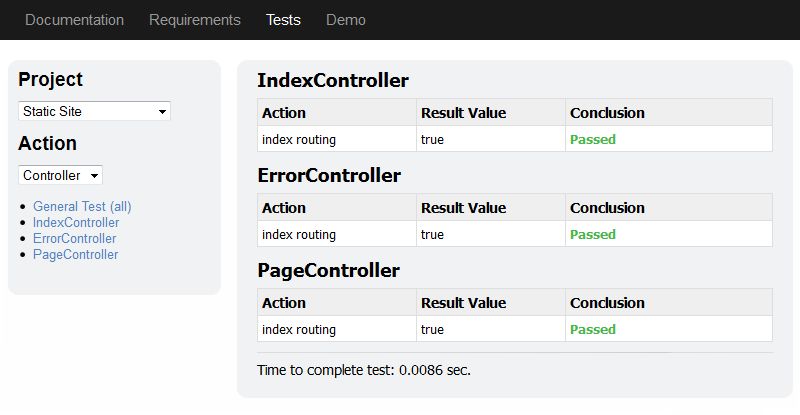Expand the Static Site project dropdown

[x=94, y=111]
